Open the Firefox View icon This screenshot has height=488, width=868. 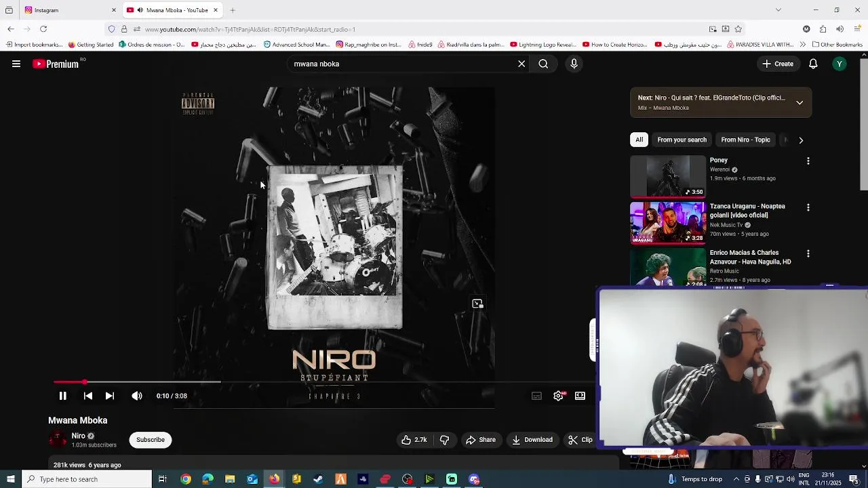coord(9,10)
